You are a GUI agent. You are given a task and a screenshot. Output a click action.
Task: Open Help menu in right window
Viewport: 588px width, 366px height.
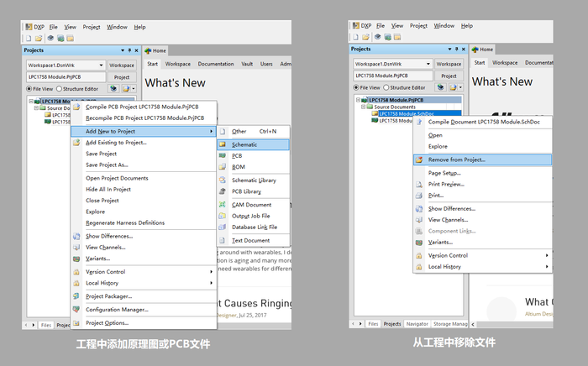[x=466, y=26]
